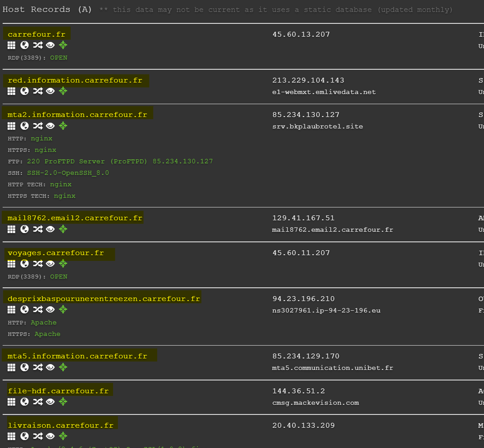Click the shuffle icon for mail8762.email2.carrefour.fr

pyautogui.click(x=38, y=229)
